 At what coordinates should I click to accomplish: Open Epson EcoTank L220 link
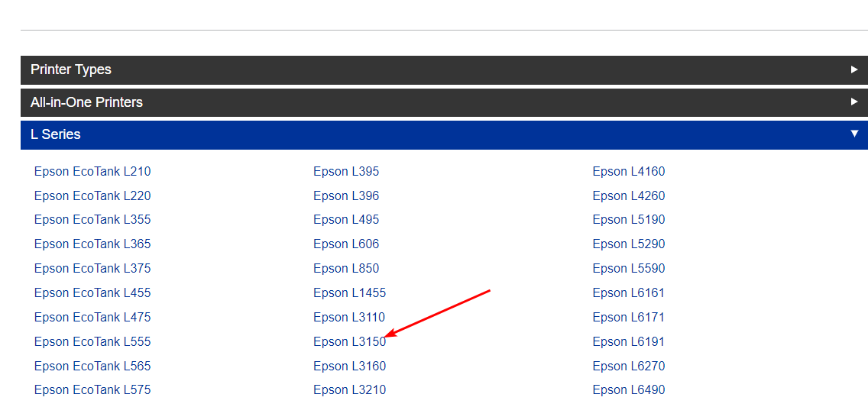pos(92,195)
